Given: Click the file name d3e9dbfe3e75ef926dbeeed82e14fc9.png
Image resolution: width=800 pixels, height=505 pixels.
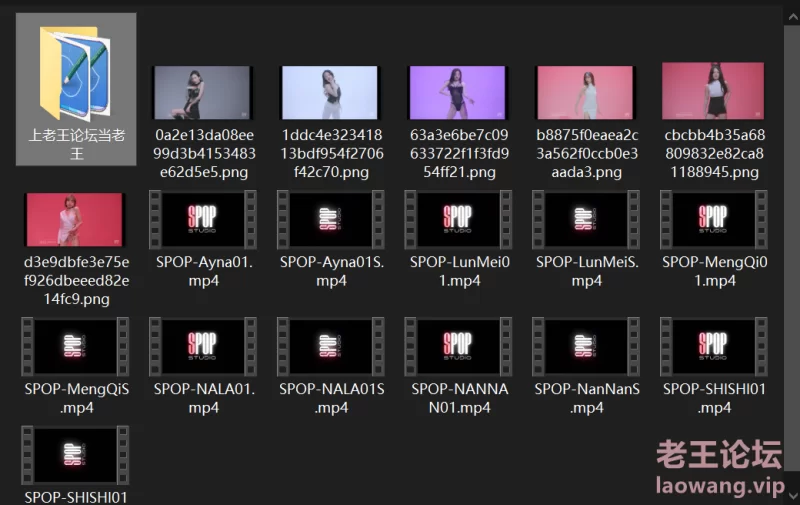Looking at the screenshot, I should point(77,281).
